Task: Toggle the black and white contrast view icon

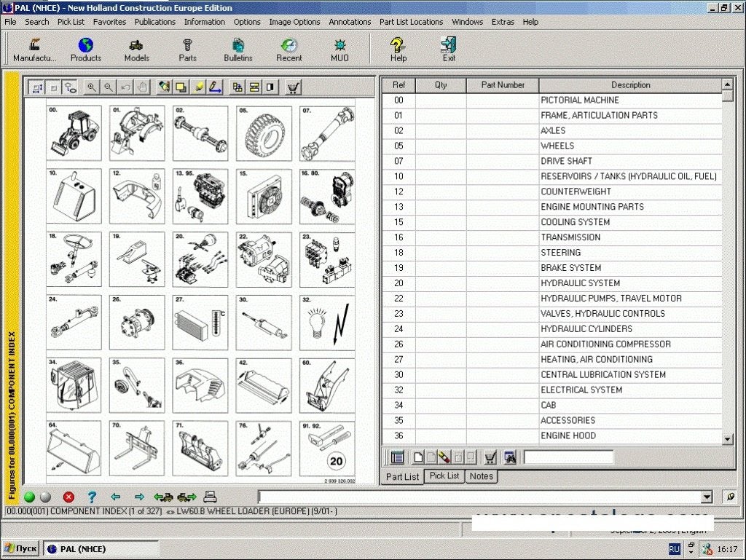Action: coord(271,87)
